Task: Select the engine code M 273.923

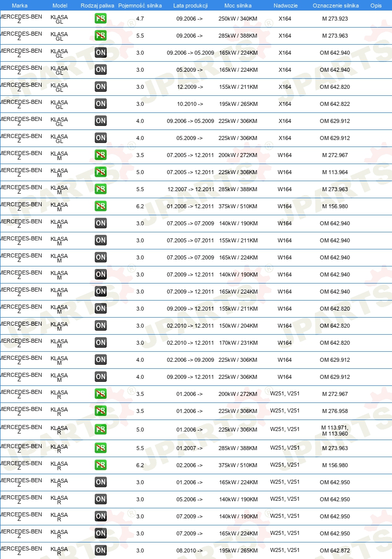Action: coord(335,19)
